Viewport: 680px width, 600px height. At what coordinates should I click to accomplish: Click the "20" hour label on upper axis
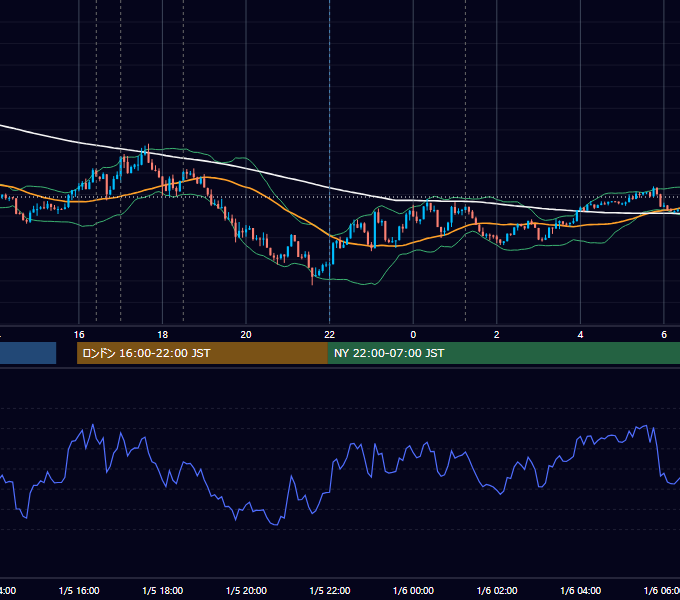246,334
